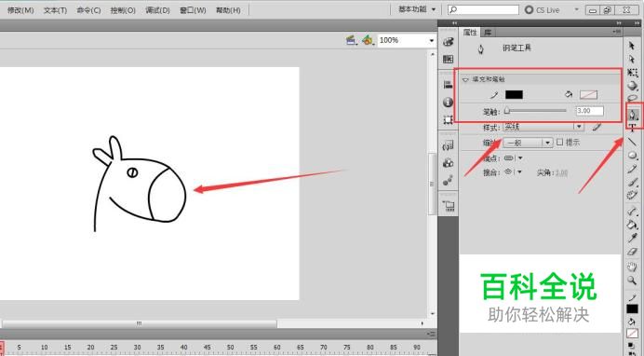Open the 缩放 scale dropdown showing 一般
Screen dimensions: 644x356
[528, 143]
